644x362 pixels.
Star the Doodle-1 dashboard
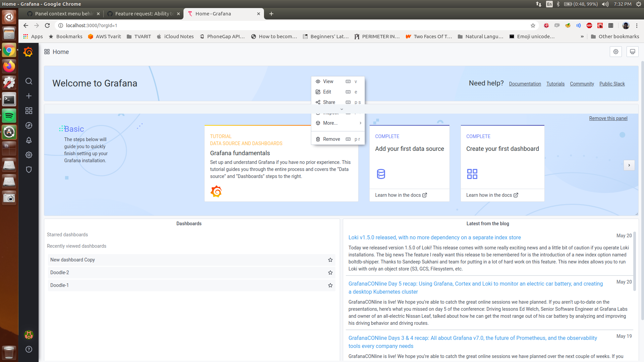tap(330, 285)
